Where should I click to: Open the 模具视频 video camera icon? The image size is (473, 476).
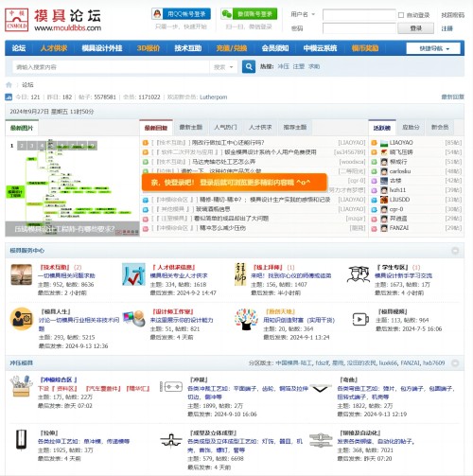(x=360, y=319)
